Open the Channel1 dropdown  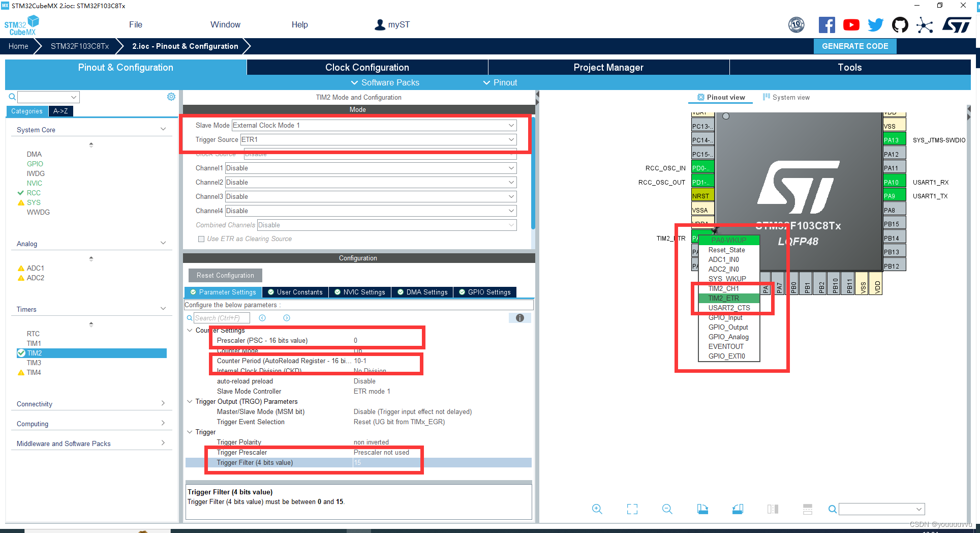(x=371, y=168)
